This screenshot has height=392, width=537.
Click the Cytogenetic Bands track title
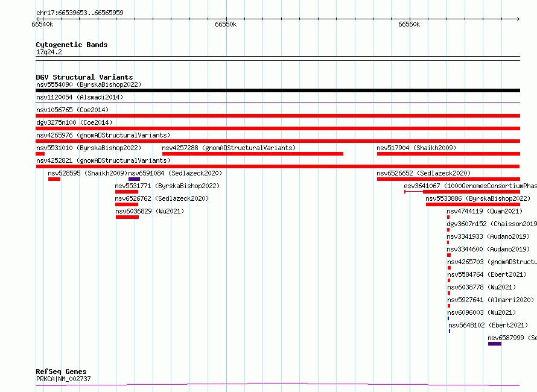click(72, 45)
